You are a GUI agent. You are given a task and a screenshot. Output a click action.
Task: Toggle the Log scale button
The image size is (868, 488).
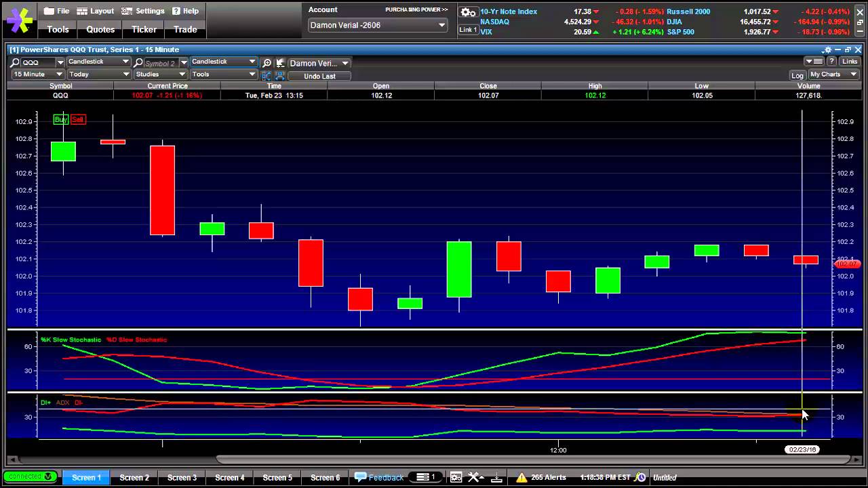pos(797,75)
